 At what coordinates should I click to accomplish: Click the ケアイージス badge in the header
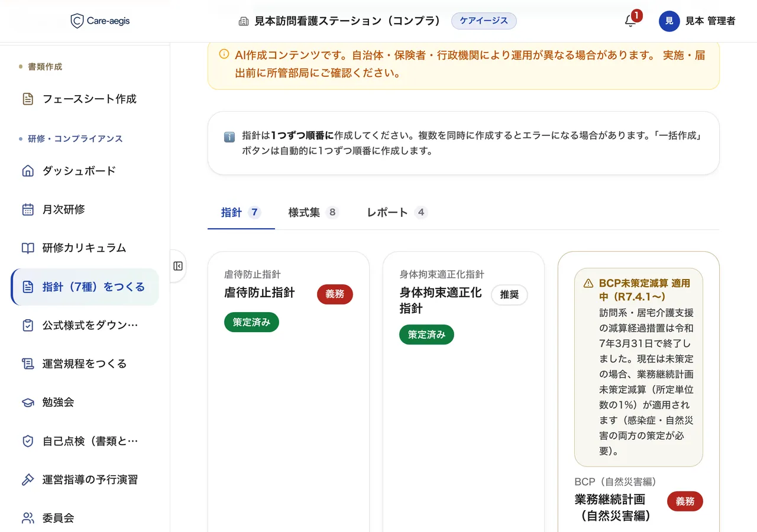point(484,21)
